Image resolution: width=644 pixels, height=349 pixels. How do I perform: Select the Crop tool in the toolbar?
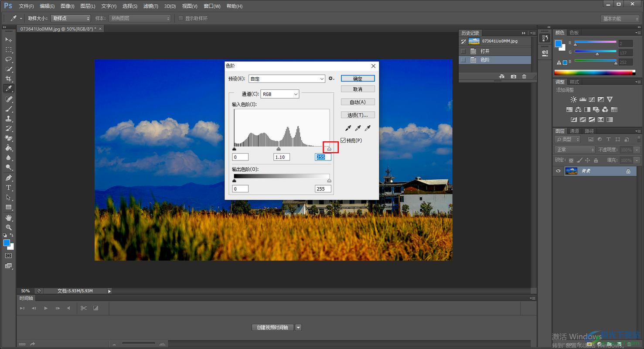[x=9, y=79]
